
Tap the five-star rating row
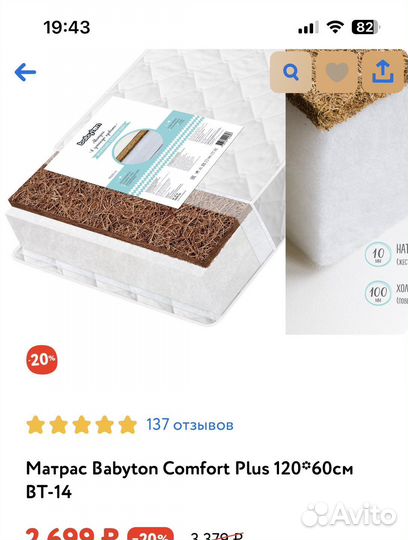[82, 425]
